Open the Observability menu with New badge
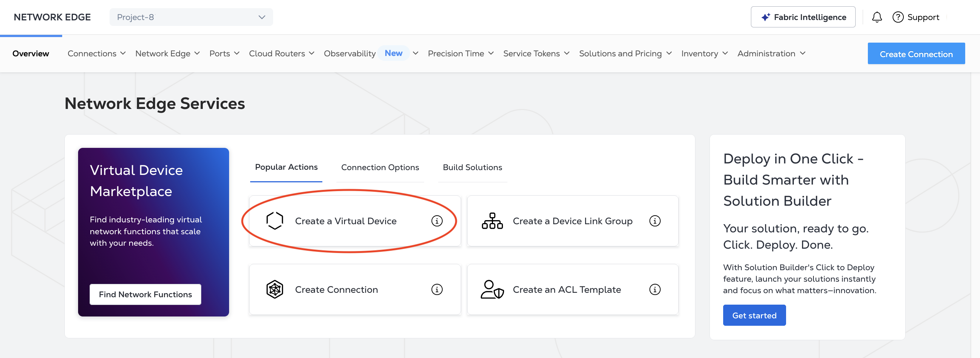Image resolution: width=980 pixels, height=358 pixels. click(x=371, y=54)
